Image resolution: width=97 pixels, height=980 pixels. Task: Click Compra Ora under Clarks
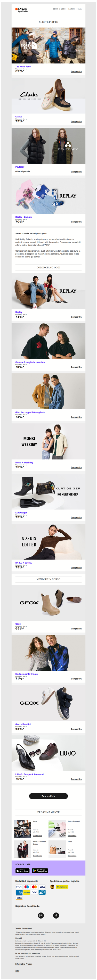pyautogui.click(x=76, y=121)
